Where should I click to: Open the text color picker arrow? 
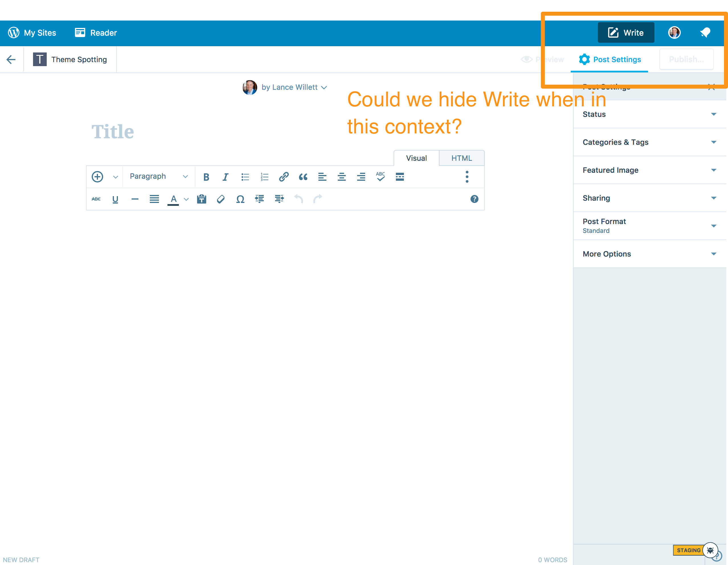pyautogui.click(x=186, y=200)
